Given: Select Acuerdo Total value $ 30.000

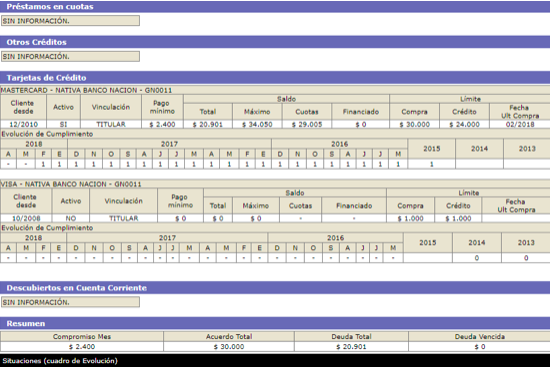Looking at the screenshot, I should pyautogui.click(x=229, y=347).
